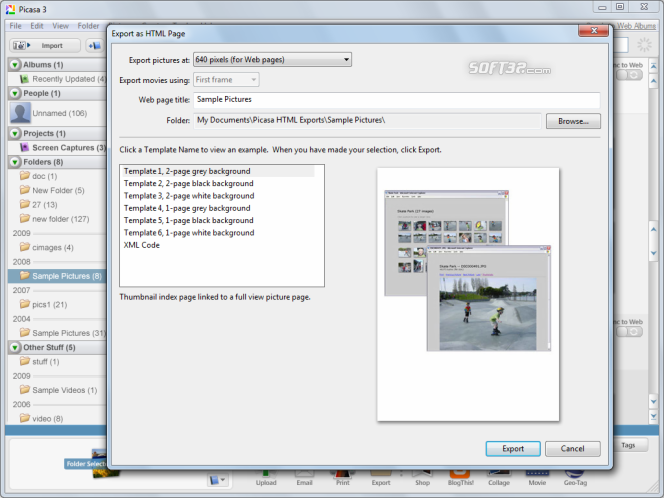Open the File menu in Picasa
Viewport: 664px width, 498px height.
(x=15, y=26)
